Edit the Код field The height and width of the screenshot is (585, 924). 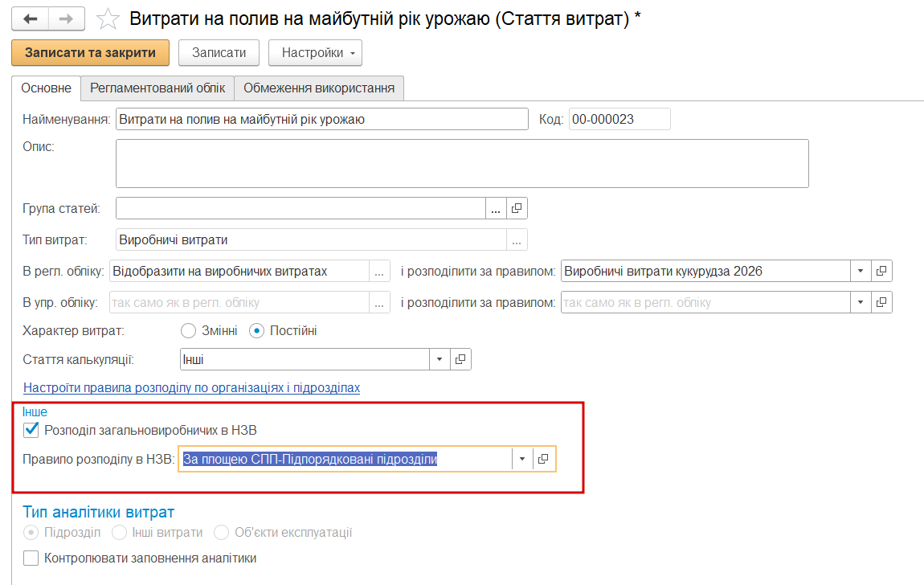pos(619,119)
